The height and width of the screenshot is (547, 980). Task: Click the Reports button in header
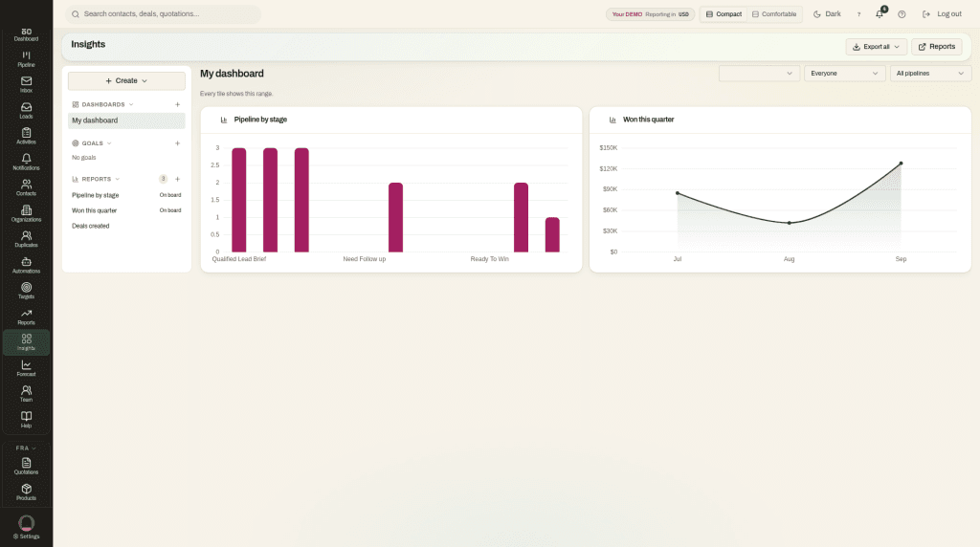pos(936,47)
